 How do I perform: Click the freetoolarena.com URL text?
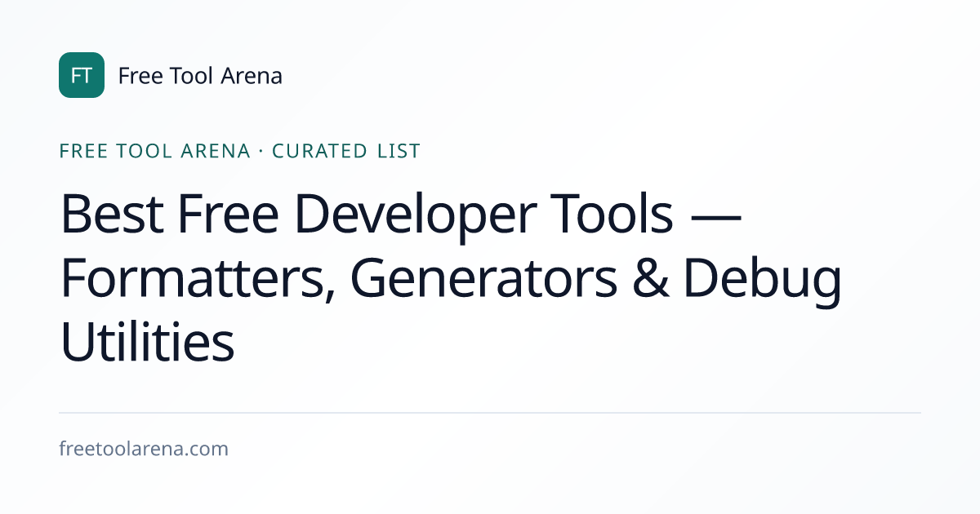(x=144, y=449)
